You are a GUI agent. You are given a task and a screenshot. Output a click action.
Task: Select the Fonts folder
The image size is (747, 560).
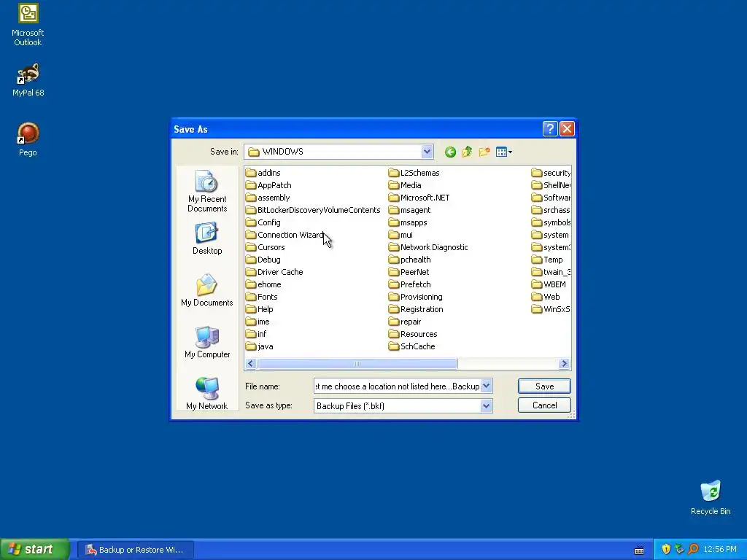[x=262, y=297]
